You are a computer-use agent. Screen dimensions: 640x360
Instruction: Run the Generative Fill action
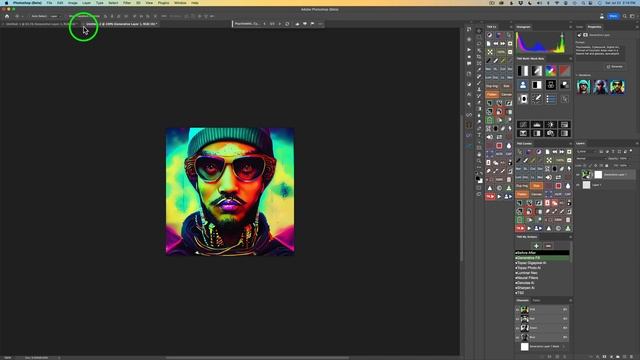(x=542, y=258)
